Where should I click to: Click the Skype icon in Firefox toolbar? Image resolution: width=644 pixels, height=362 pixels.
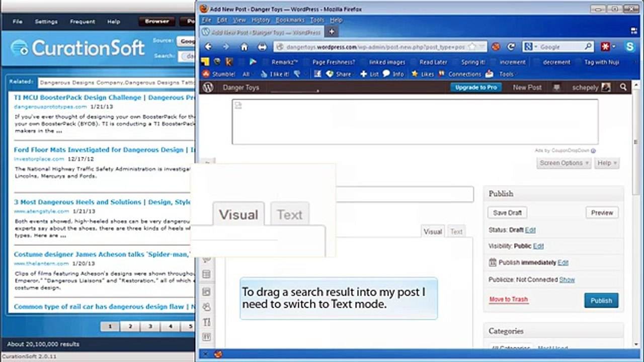tap(630, 47)
